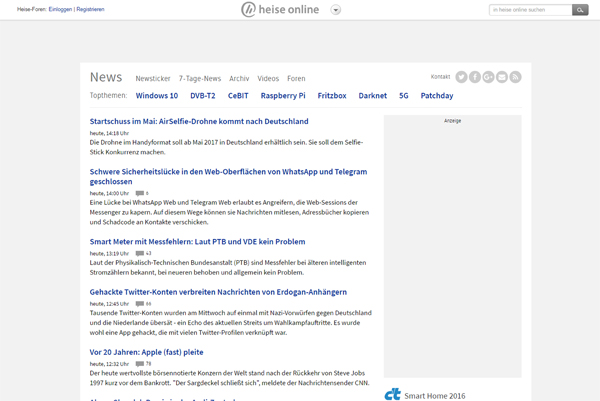Open the Registrieren link
Image resolution: width=600 pixels, height=401 pixels.
90,9
